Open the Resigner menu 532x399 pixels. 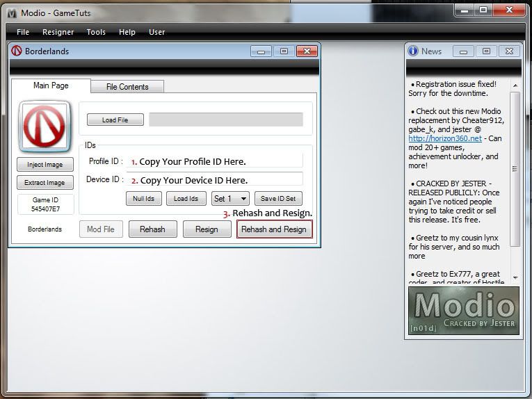pyautogui.click(x=58, y=32)
